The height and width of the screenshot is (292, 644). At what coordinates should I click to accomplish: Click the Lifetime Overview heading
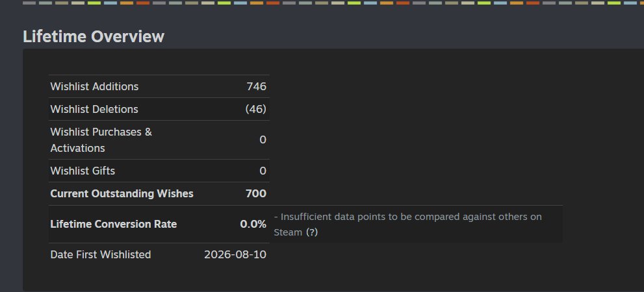click(x=94, y=36)
